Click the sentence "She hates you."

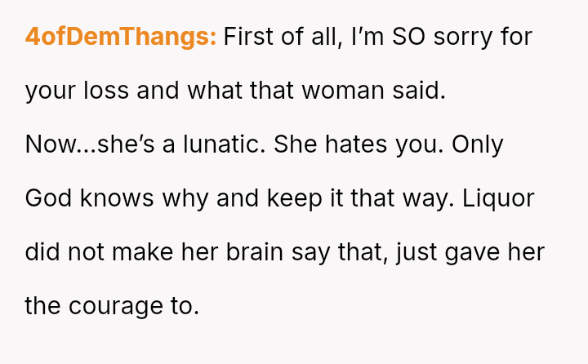tap(356, 144)
